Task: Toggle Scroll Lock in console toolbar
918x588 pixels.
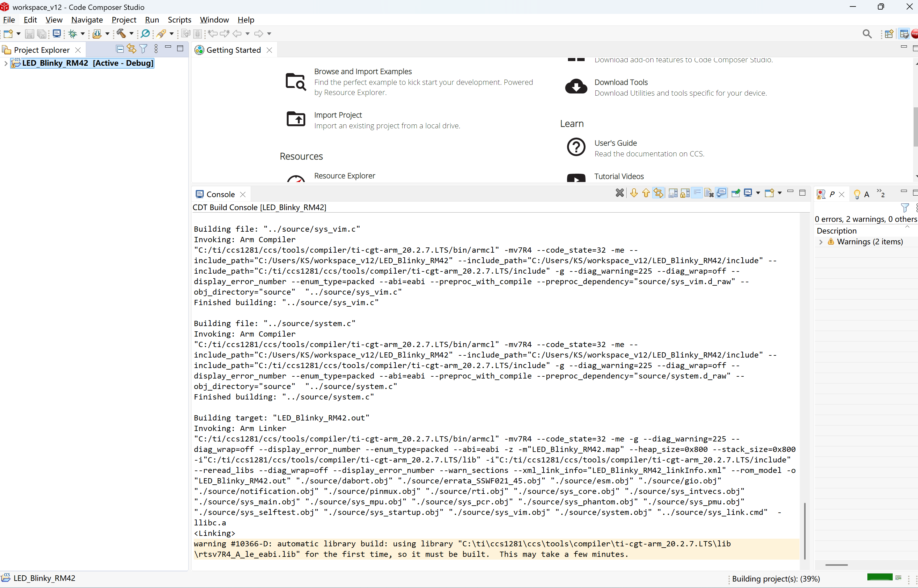Action: pyautogui.click(x=685, y=193)
